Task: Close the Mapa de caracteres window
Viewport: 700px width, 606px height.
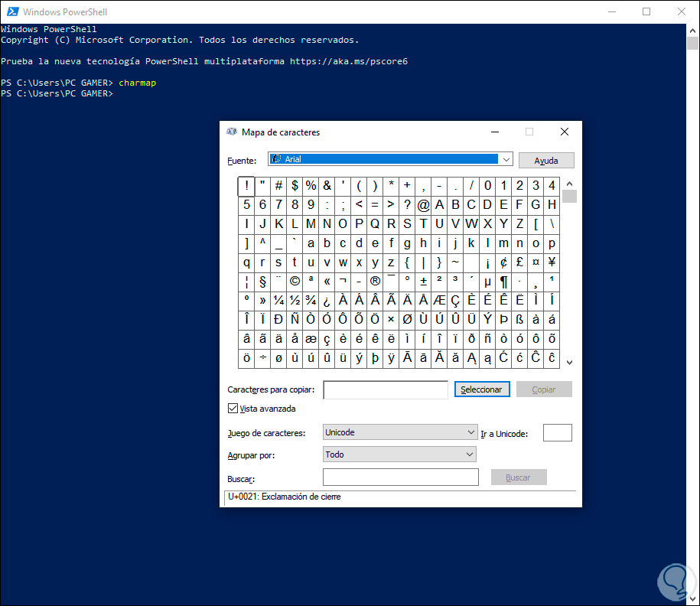Action: [565, 132]
